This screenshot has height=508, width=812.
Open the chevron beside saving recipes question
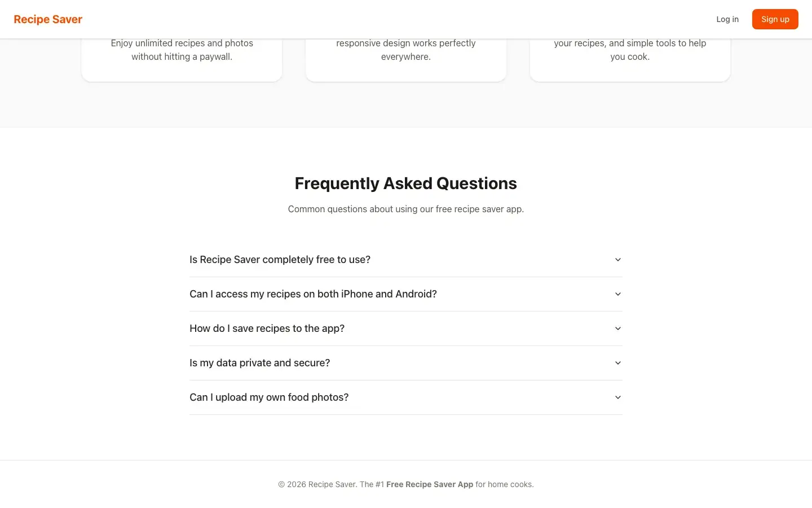(x=617, y=328)
